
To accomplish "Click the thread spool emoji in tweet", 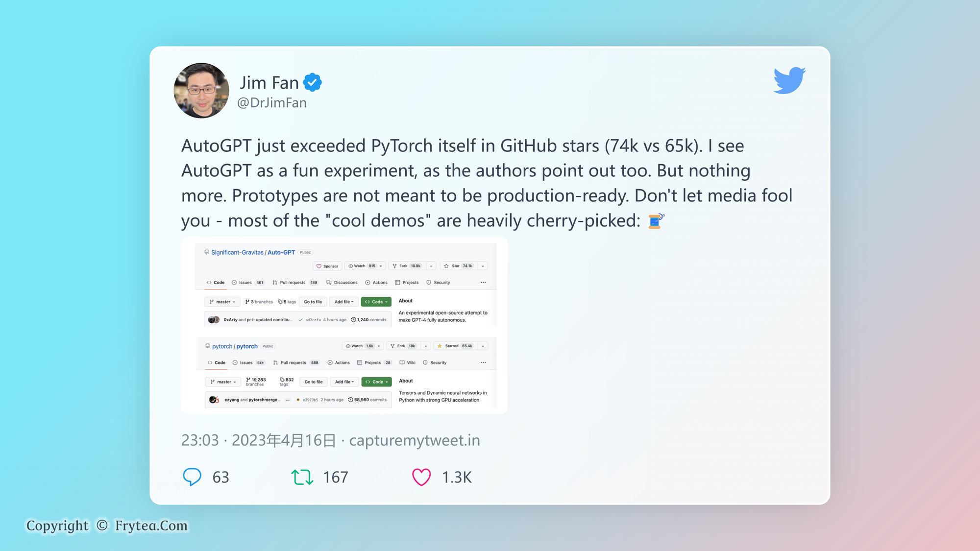I will (656, 221).
